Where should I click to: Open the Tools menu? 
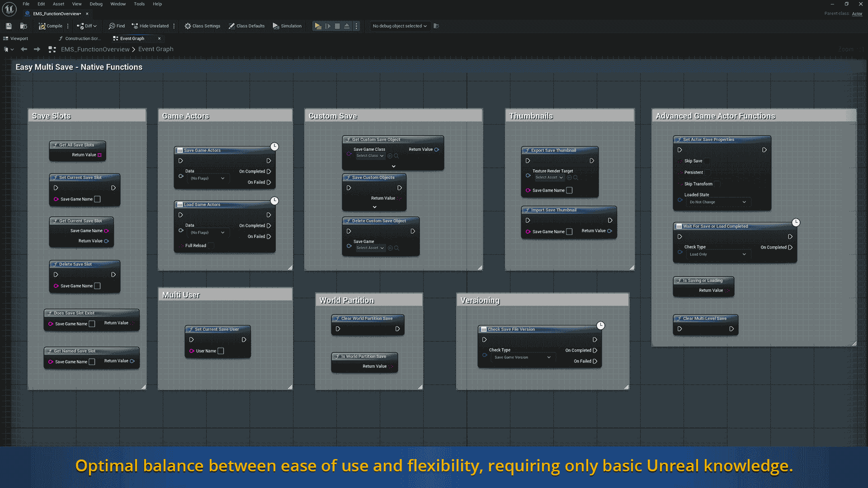[x=139, y=4]
